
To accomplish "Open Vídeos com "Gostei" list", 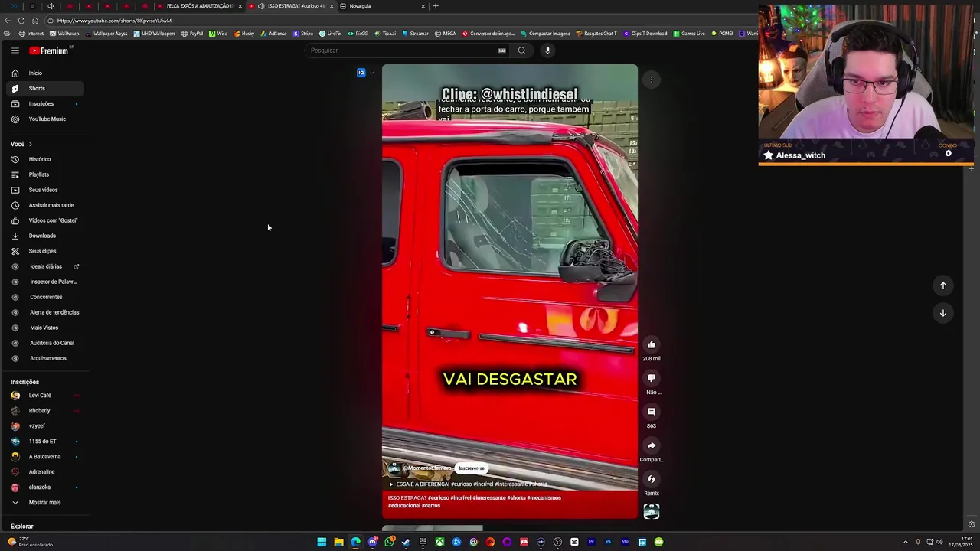I will point(44,220).
